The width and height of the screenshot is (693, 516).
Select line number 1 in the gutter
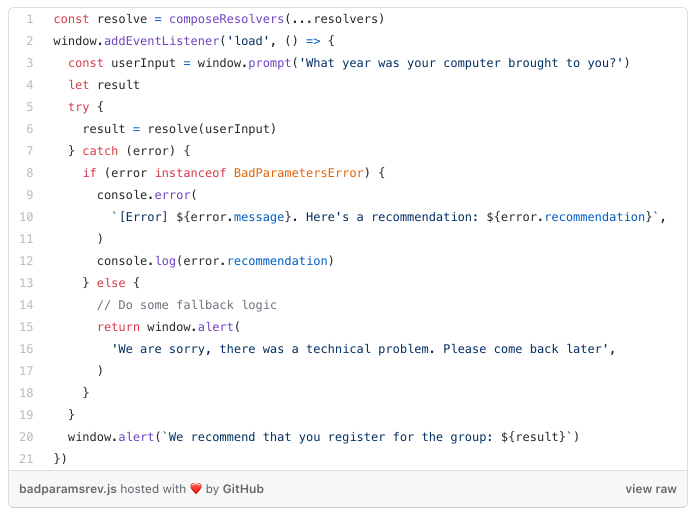30,19
